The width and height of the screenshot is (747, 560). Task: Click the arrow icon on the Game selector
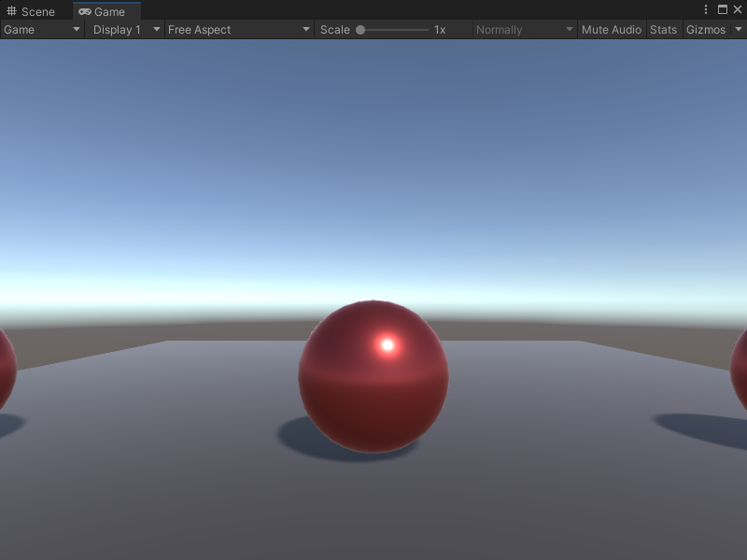pyautogui.click(x=75, y=29)
